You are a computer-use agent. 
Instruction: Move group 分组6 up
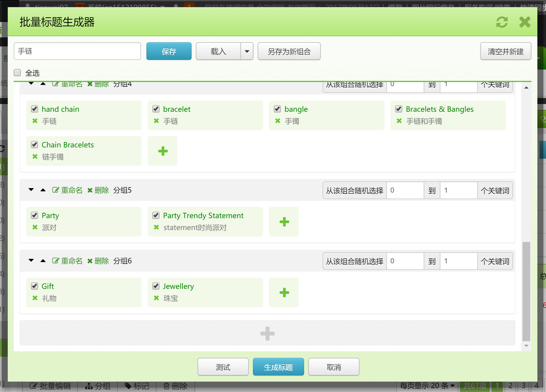tap(43, 261)
